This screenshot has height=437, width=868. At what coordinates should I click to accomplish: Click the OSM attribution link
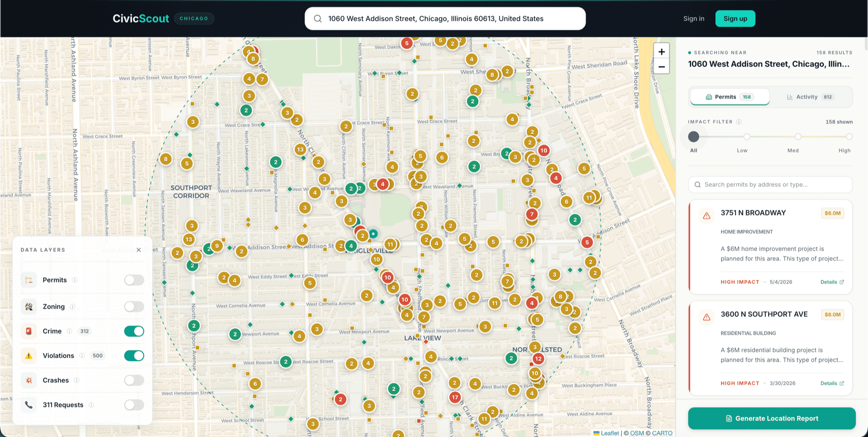click(x=637, y=433)
